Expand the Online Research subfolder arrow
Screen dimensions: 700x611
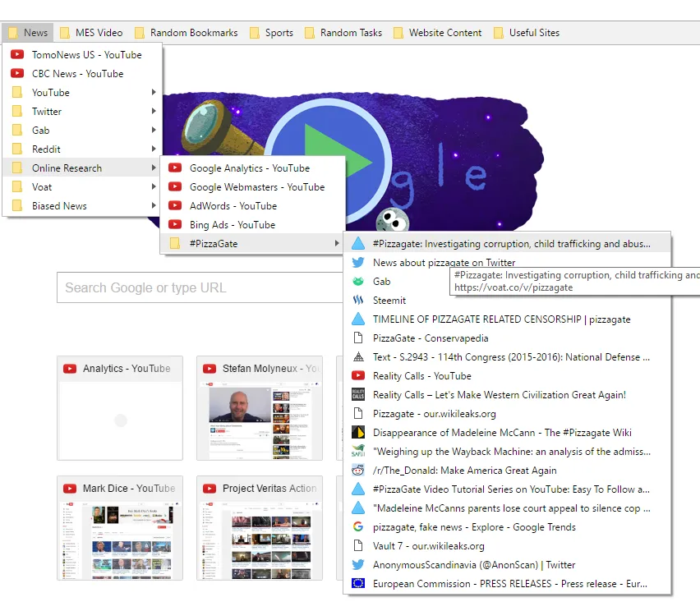tap(154, 168)
